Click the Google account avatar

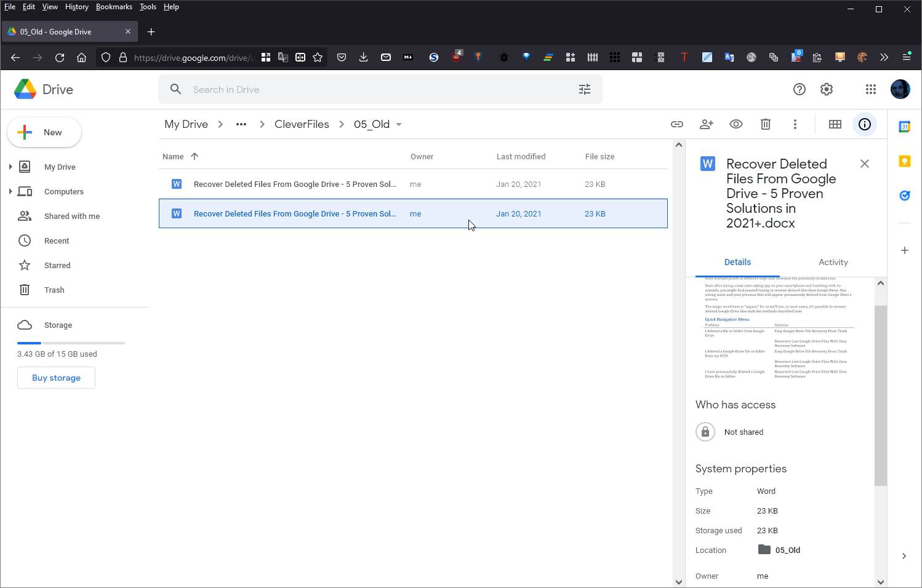900,89
